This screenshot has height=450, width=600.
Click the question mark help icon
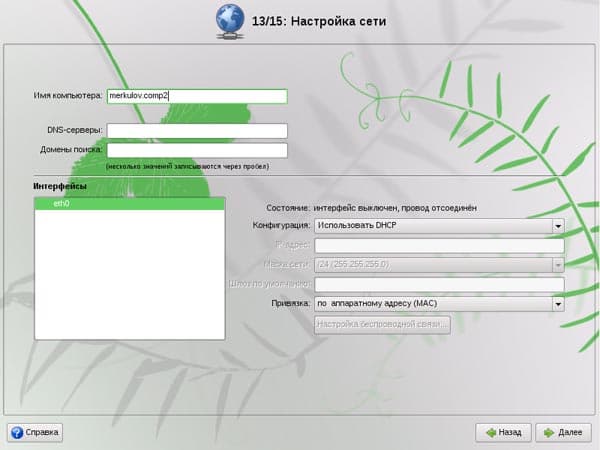17,433
